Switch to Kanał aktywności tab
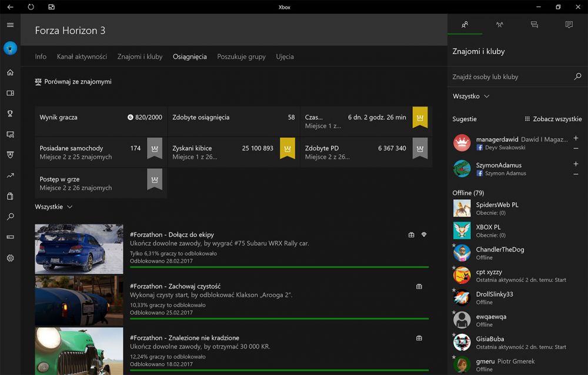 tap(82, 57)
